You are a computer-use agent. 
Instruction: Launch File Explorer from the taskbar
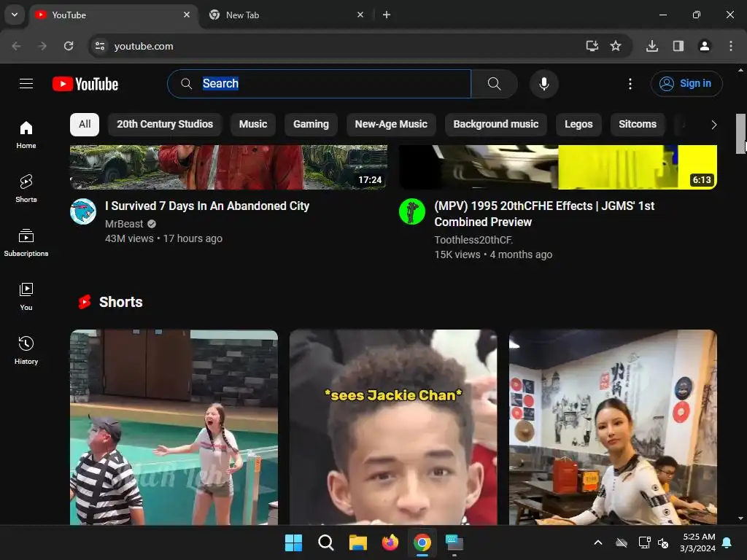pos(357,542)
